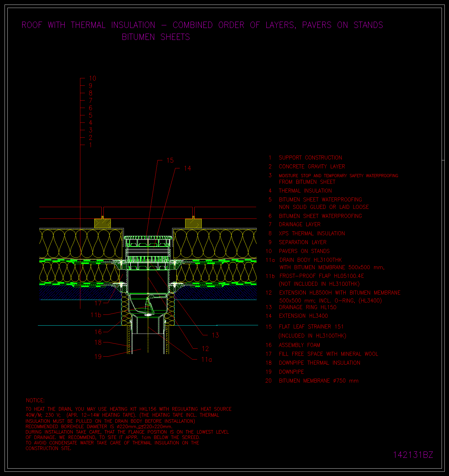Select legend entry 6 'BITUMEN SHEET WATERPROOFING'
Screen dimensions: 449x476
coord(321,216)
